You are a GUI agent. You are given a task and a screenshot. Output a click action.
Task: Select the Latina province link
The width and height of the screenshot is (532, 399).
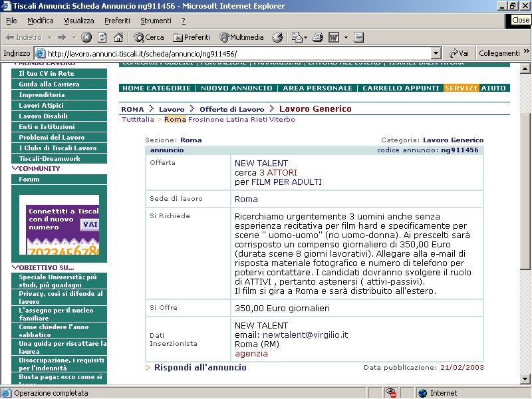[x=237, y=120]
